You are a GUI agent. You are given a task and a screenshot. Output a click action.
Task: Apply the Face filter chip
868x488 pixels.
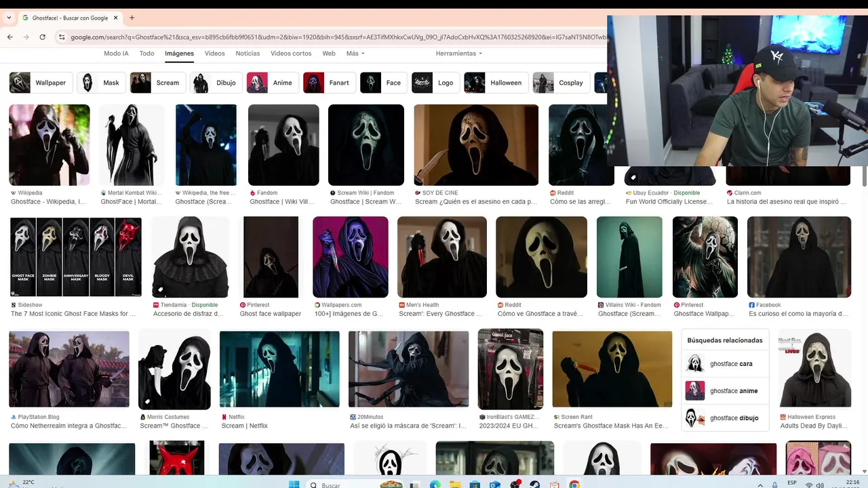coord(384,83)
